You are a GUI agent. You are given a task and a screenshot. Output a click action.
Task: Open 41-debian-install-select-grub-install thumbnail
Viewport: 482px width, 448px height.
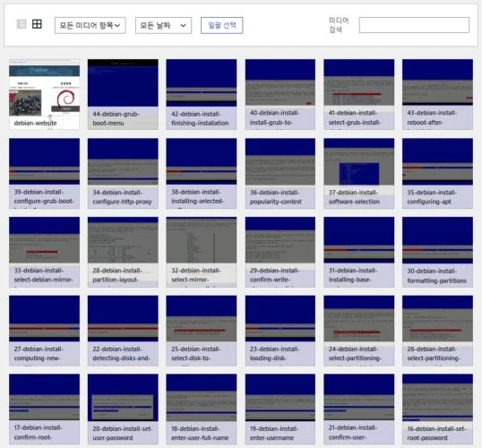point(358,94)
